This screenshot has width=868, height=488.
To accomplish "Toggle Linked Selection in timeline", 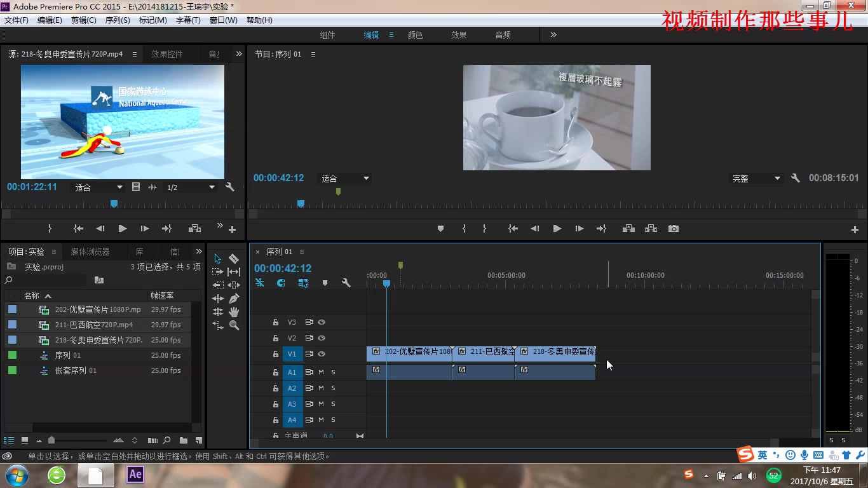I will (x=303, y=283).
